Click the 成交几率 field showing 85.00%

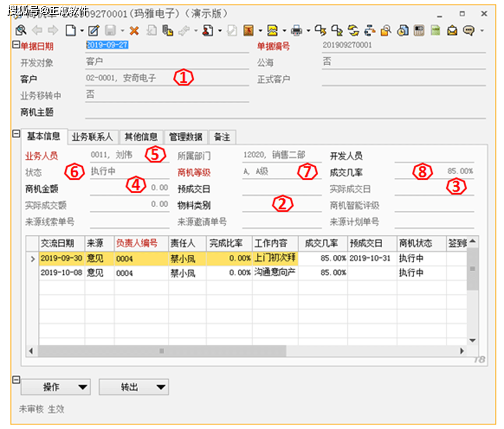tap(434, 172)
